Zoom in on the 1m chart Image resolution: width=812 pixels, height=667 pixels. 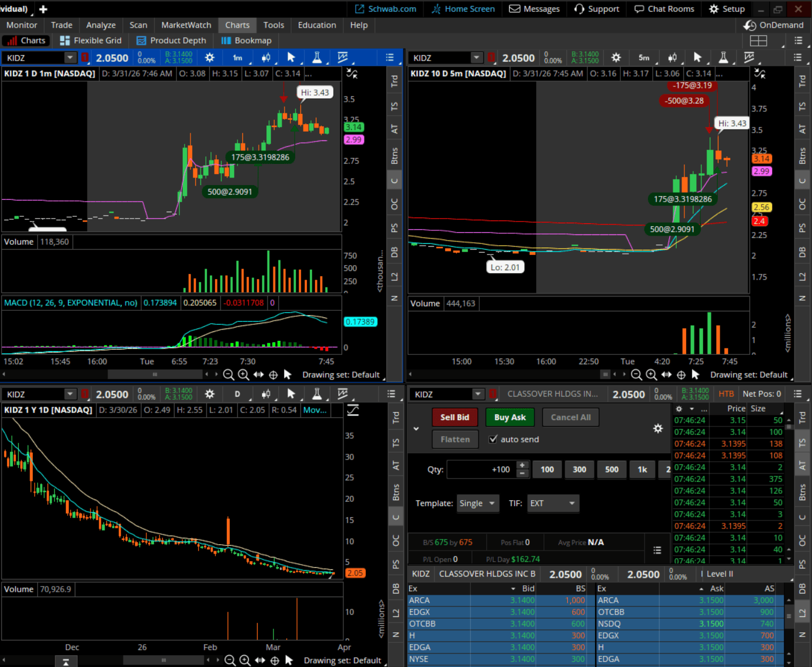(243, 375)
